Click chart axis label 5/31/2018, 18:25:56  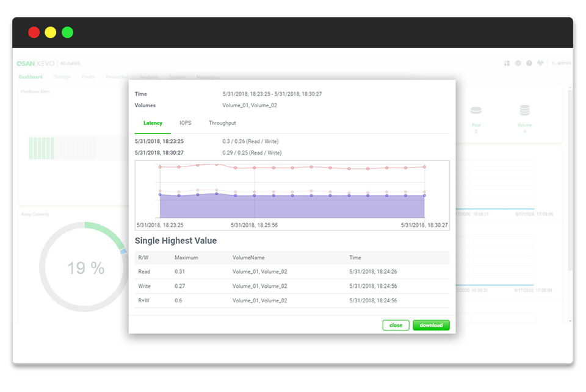point(254,225)
